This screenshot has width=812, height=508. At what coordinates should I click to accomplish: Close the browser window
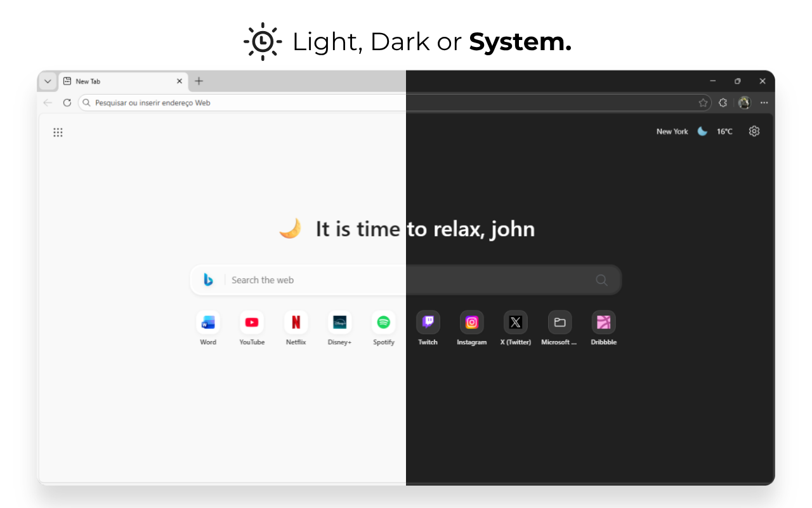pyautogui.click(x=763, y=81)
